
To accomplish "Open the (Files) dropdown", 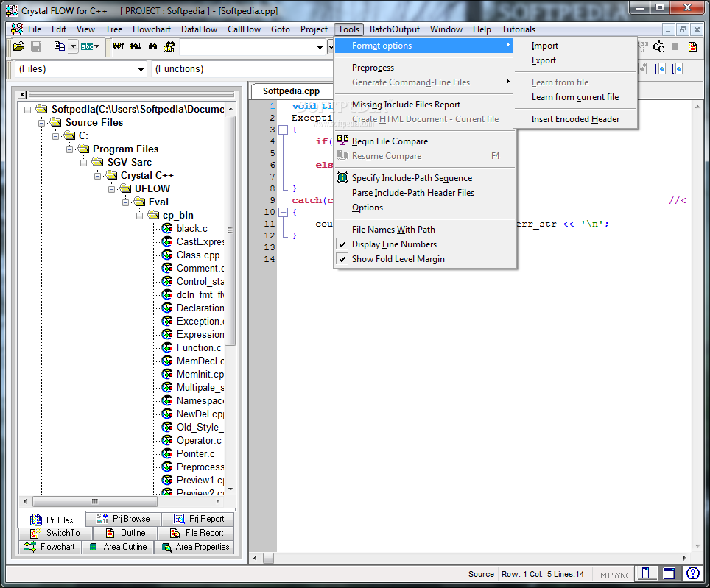I will (141, 69).
